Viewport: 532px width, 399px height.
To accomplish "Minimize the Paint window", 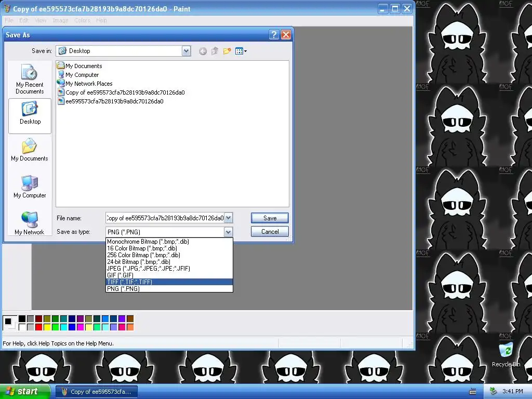I will (x=383, y=9).
